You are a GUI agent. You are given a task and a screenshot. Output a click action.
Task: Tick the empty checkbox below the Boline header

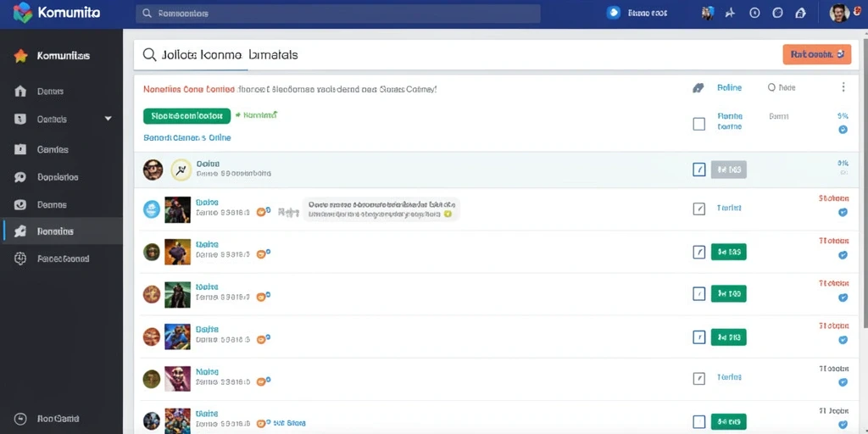[699, 124]
